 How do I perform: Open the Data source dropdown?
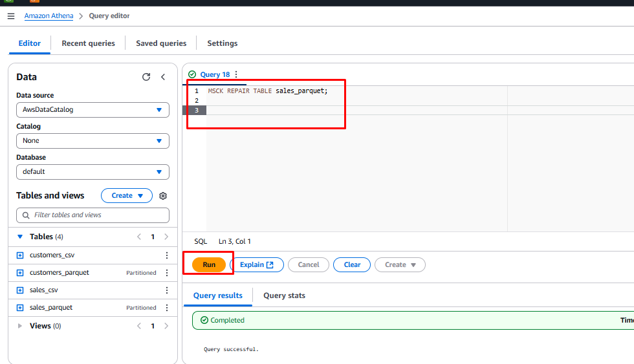point(93,110)
